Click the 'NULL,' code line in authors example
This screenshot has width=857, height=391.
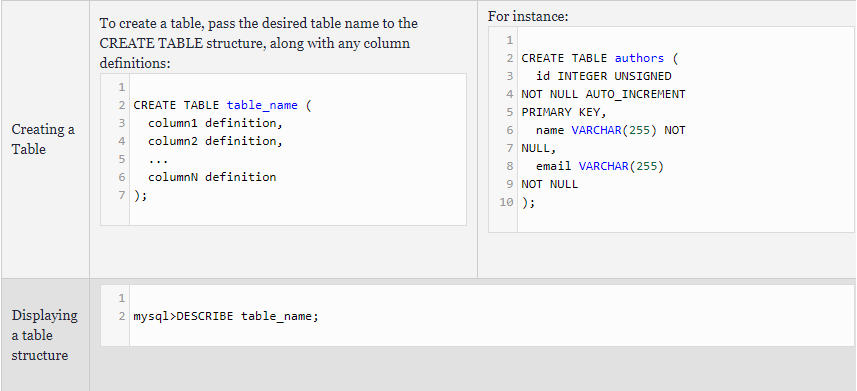click(539, 148)
